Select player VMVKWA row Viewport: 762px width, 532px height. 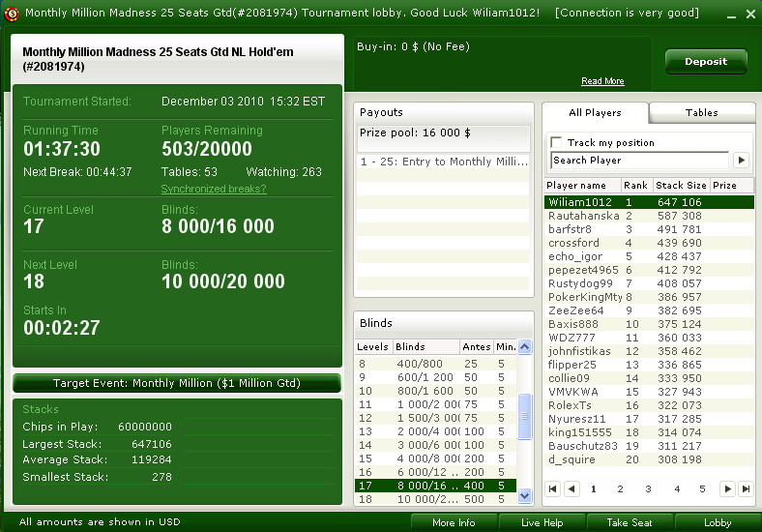click(649, 392)
